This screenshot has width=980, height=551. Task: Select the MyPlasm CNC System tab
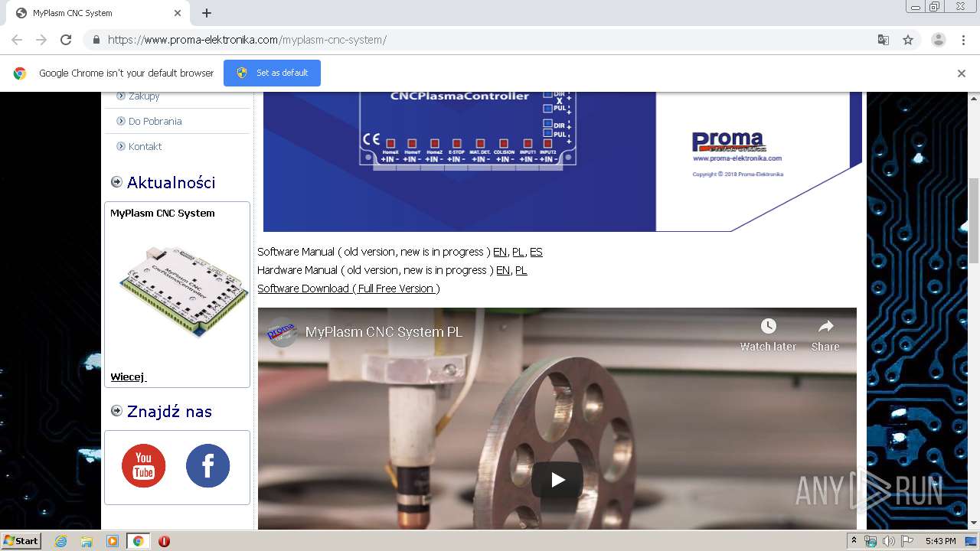[100, 13]
